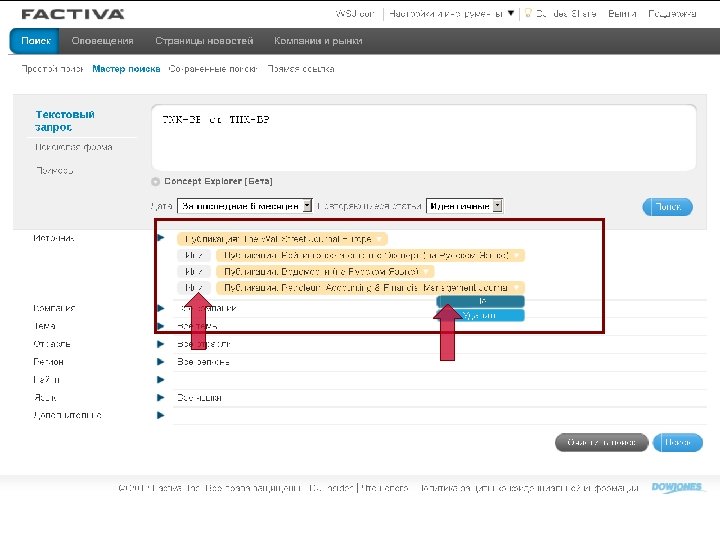This screenshot has height=540, width=720.
Task: Click the blue Поиск button beside Идентичные
Action: click(x=667, y=207)
